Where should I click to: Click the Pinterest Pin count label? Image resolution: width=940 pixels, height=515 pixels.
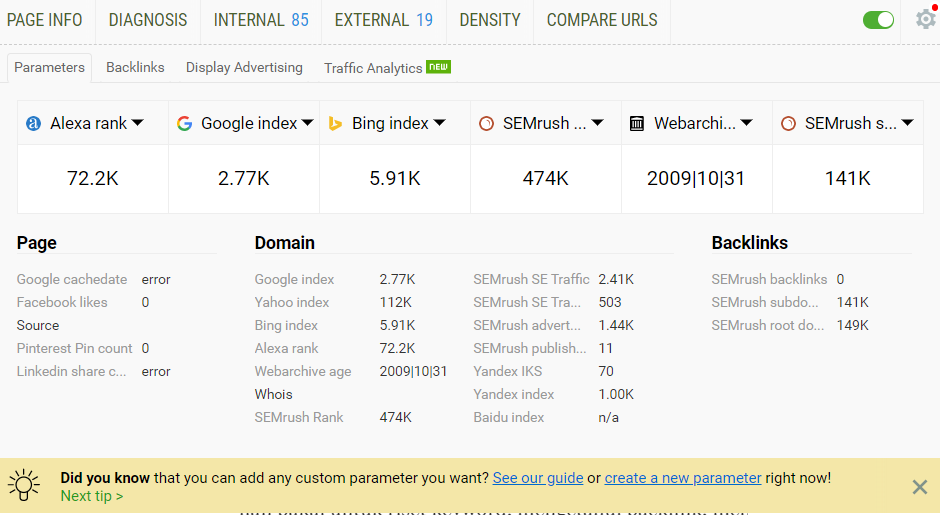pos(74,348)
